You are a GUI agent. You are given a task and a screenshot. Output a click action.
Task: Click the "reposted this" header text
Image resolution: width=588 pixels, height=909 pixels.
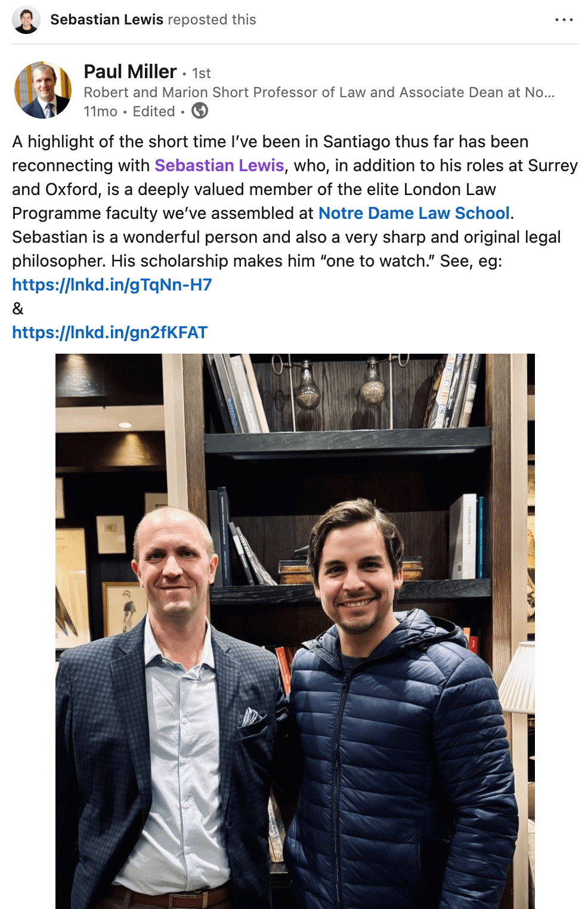212,20
